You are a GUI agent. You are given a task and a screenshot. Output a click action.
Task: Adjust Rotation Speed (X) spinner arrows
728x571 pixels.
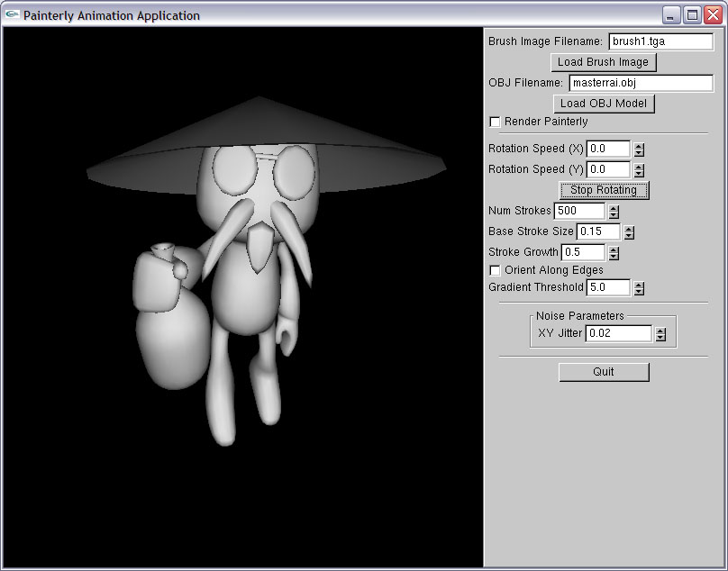[x=639, y=150]
